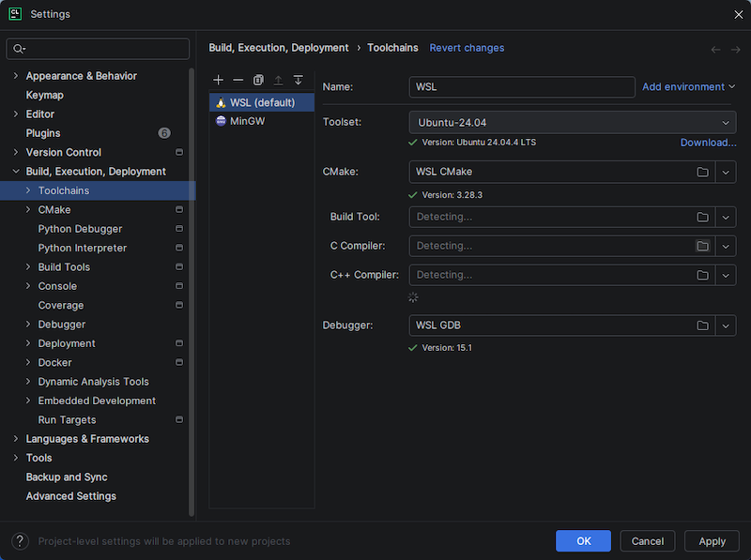
Task: Browse folder for C Compiler path
Action: pyautogui.click(x=702, y=246)
